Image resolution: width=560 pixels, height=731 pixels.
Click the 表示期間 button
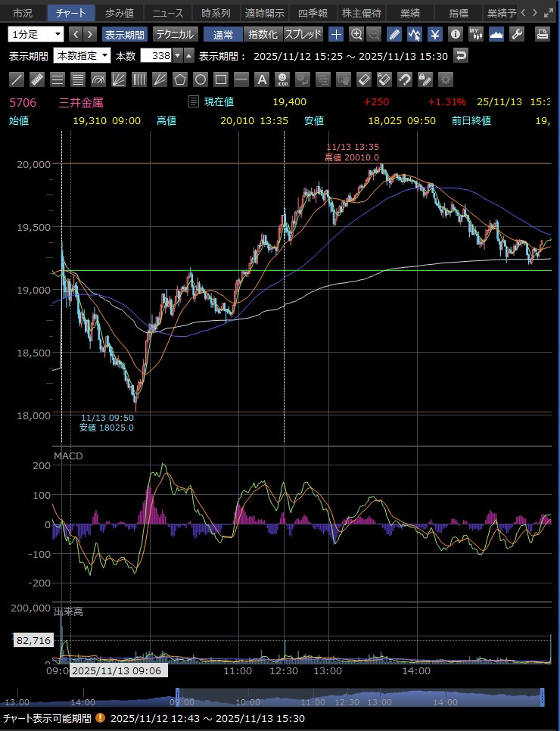(125, 34)
